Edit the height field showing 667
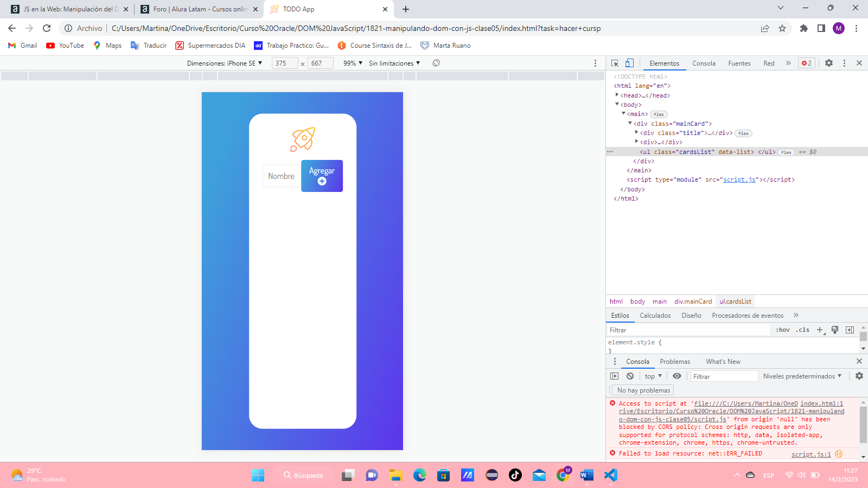Image resolution: width=868 pixels, height=488 pixels. pyautogui.click(x=321, y=63)
